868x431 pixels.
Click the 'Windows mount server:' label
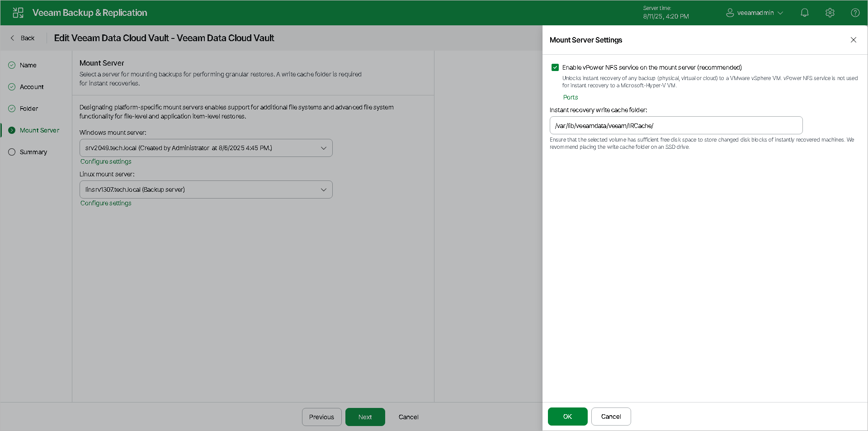tap(113, 133)
